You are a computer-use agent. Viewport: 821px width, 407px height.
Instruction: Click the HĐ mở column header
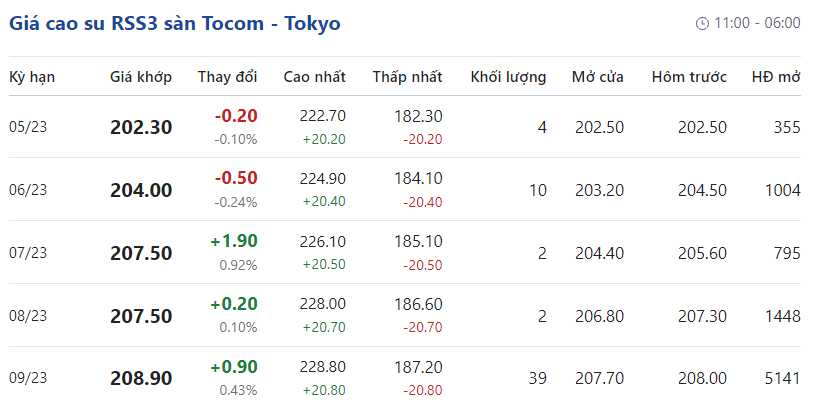point(776,77)
